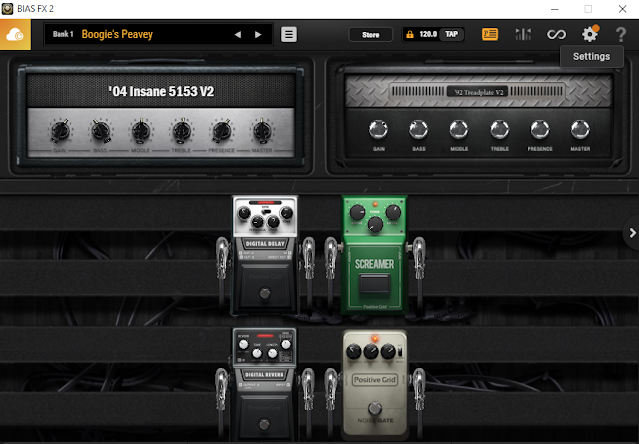Click the Treble knob on the Treadplate amp
This screenshot has width=639, height=444.
[500, 130]
